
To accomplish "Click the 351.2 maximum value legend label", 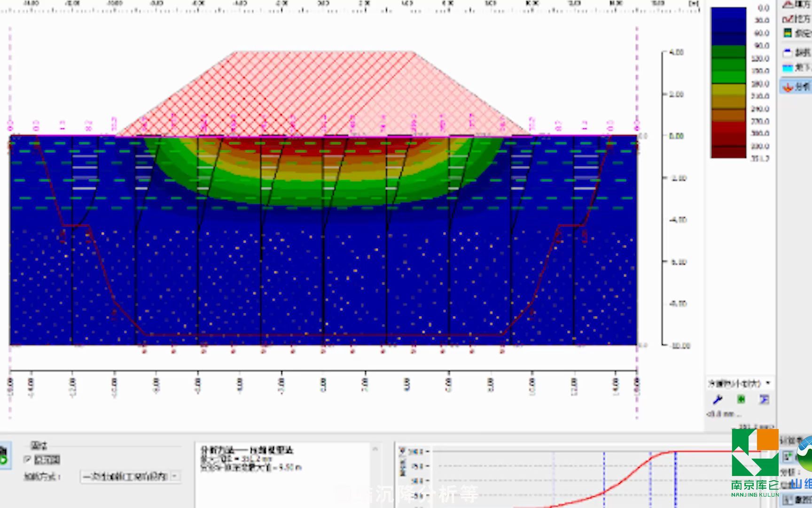I will (x=760, y=159).
